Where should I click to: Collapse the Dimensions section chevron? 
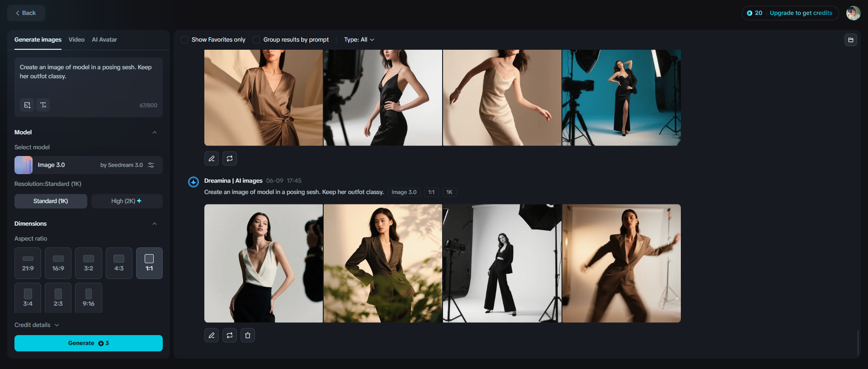coord(155,224)
